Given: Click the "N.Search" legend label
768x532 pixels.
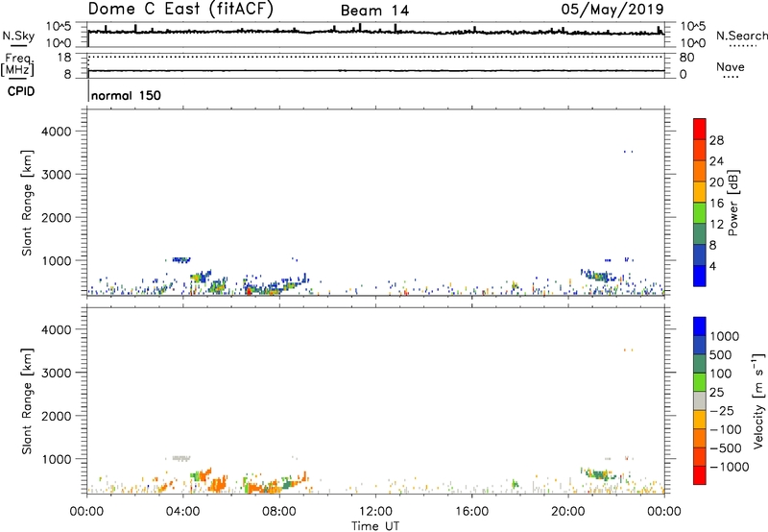Looking at the screenshot, I should coord(741,36).
